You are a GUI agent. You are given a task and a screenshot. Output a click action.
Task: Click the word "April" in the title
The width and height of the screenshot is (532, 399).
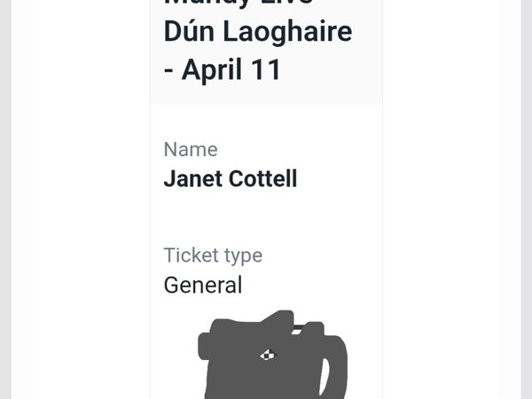(x=213, y=69)
